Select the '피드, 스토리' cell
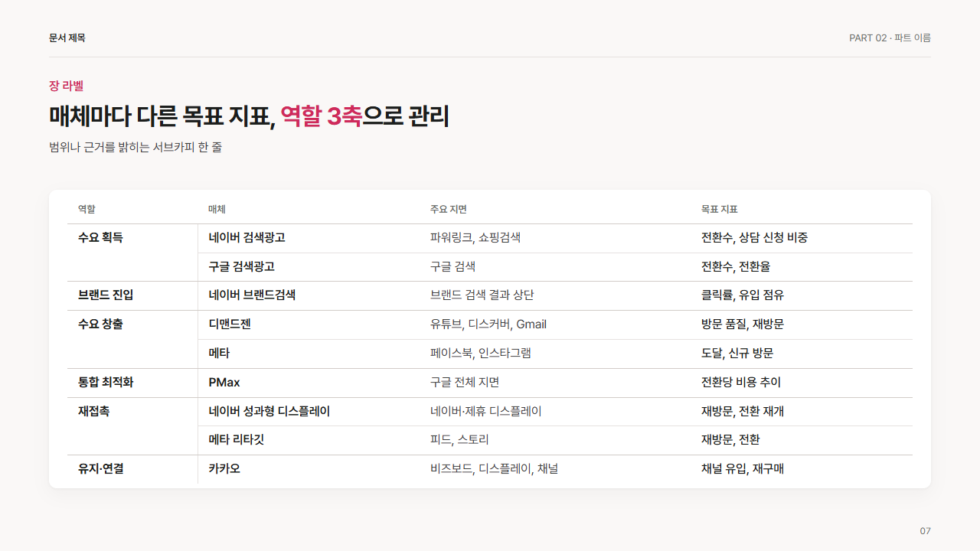The width and height of the screenshot is (980, 551). (x=459, y=439)
